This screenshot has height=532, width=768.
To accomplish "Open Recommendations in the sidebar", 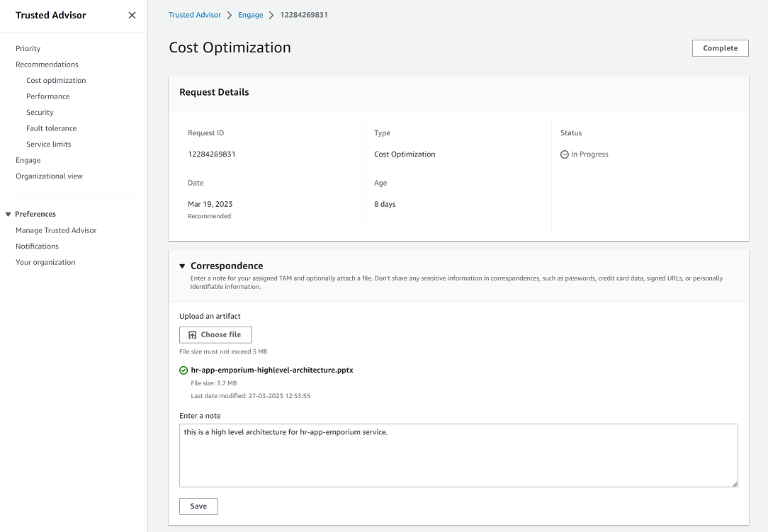I will [x=47, y=64].
